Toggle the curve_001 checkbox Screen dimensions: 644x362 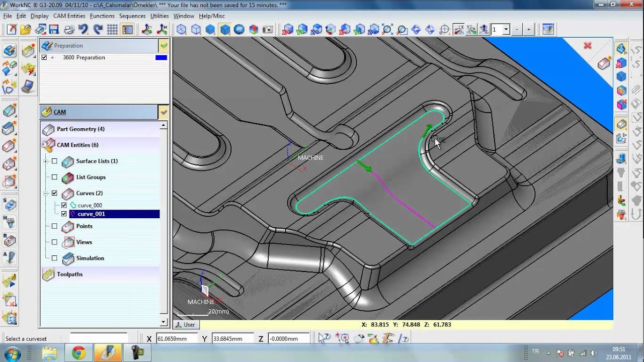point(64,214)
